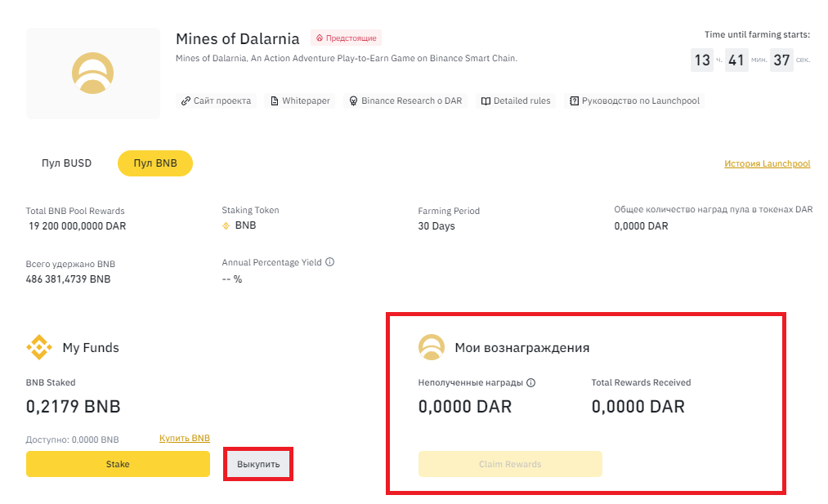Click the Mines of Dalarnia project logo

pyautogui.click(x=93, y=74)
